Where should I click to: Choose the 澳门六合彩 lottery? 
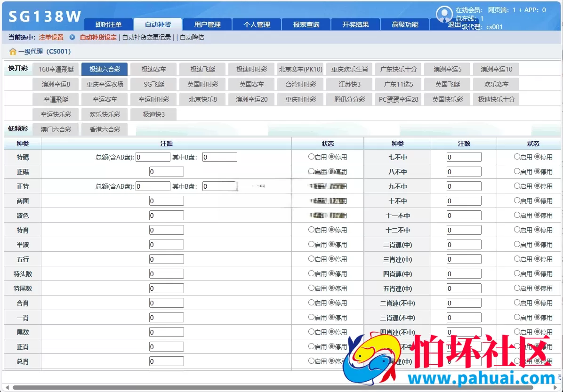click(x=56, y=129)
